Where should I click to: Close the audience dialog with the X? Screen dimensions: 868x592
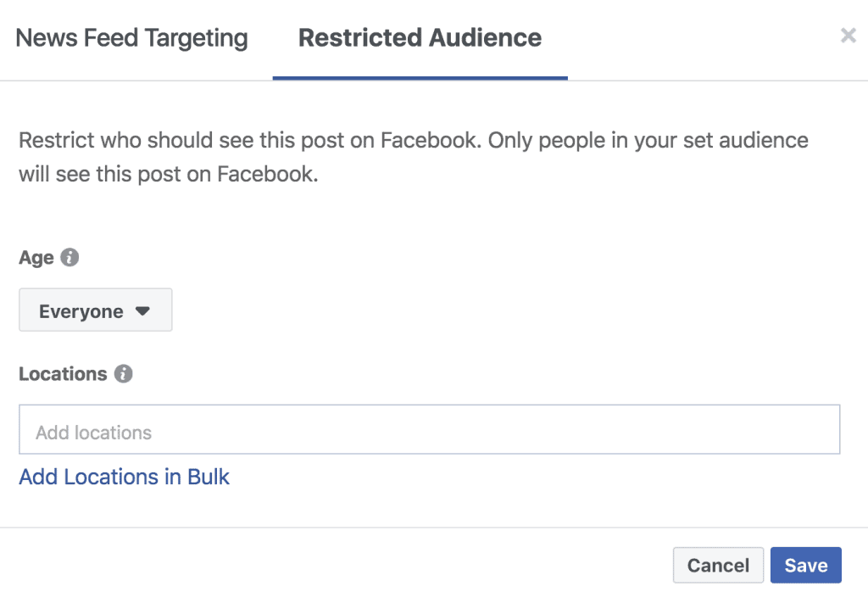(848, 36)
